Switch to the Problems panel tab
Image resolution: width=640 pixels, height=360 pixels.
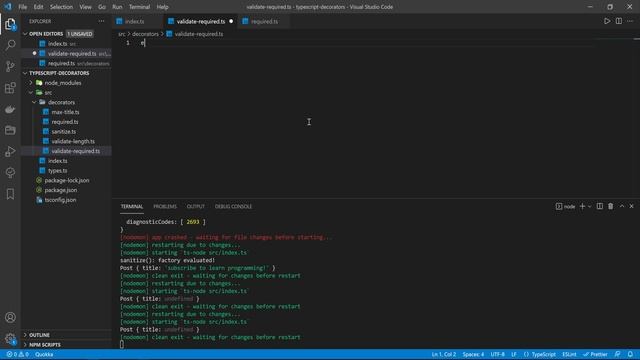[x=165, y=207]
